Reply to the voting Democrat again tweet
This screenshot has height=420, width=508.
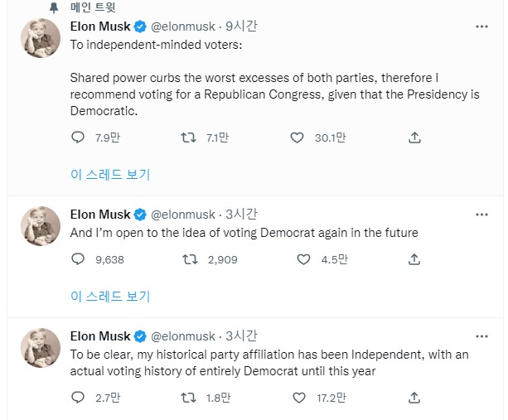tap(79, 259)
